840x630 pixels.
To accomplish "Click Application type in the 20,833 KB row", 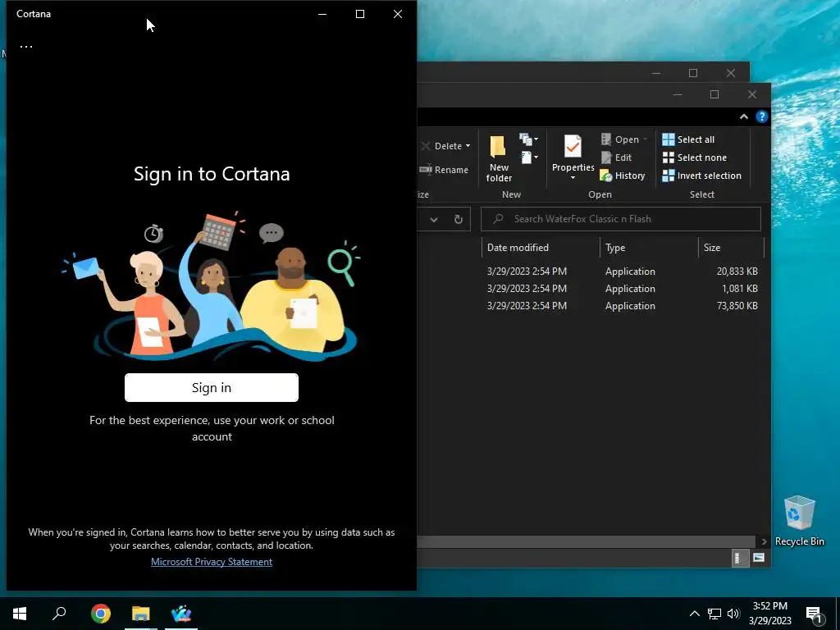I will coord(630,271).
